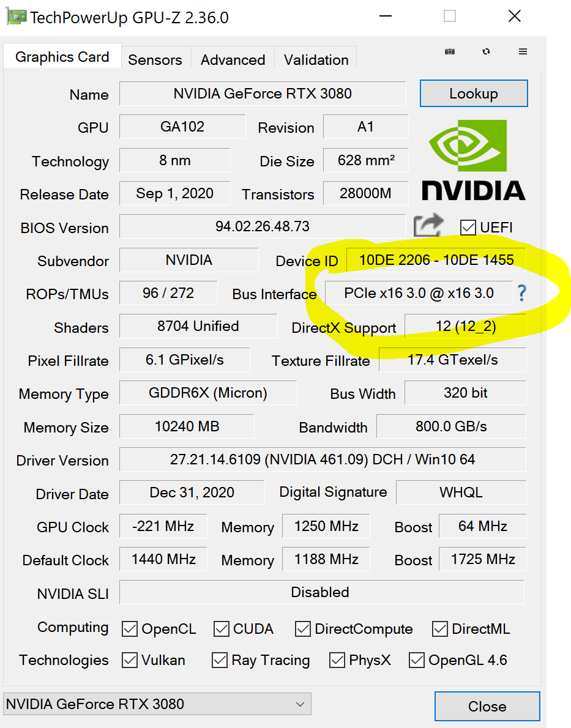
Task: Click the default Memory clock field 1188 MHz
Action: (x=326, y=559)
